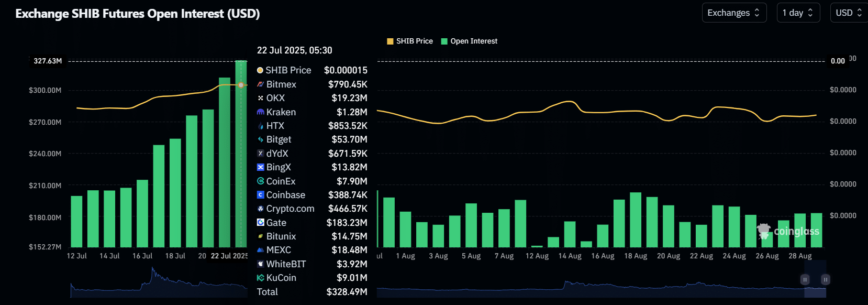
Task: Toggle SHIB Price series in legend
Action: coord(410,41)
